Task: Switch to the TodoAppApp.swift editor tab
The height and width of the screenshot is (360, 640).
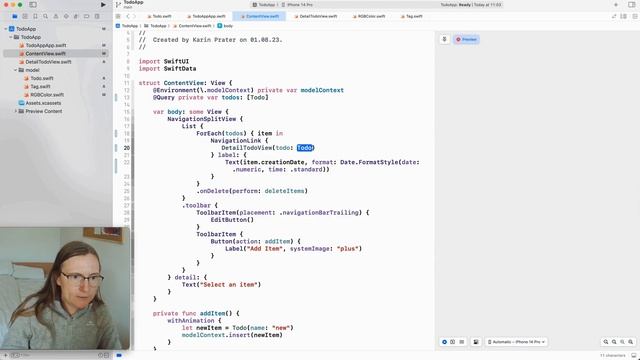Action: tap(206, 16)
